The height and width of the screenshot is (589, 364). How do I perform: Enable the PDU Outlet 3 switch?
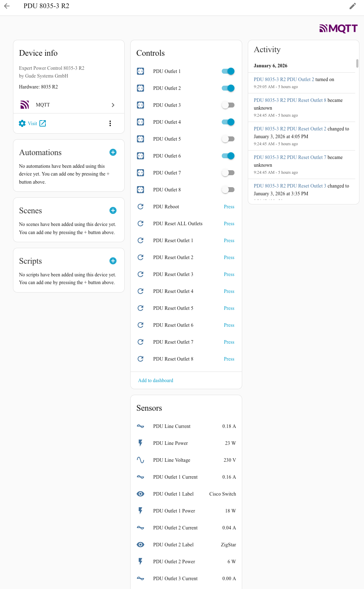tap(228, 105)
